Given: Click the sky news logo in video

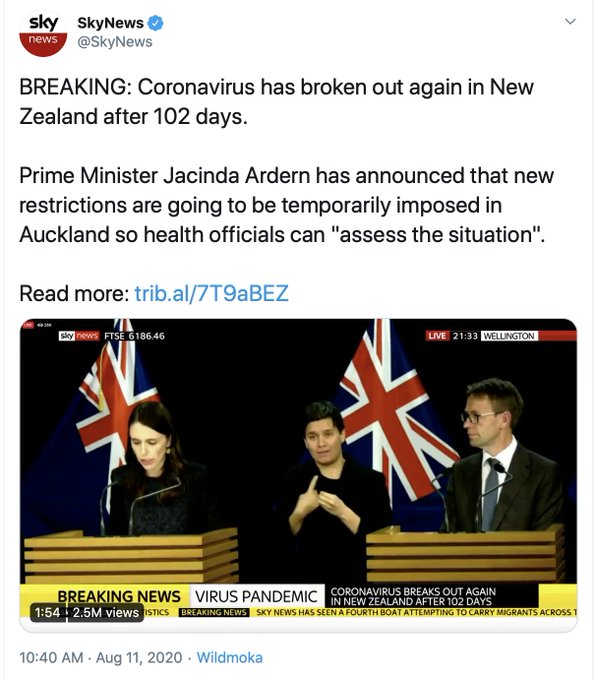Looking at the screenshot, I should pyautogui.click(x=79, y=336).
